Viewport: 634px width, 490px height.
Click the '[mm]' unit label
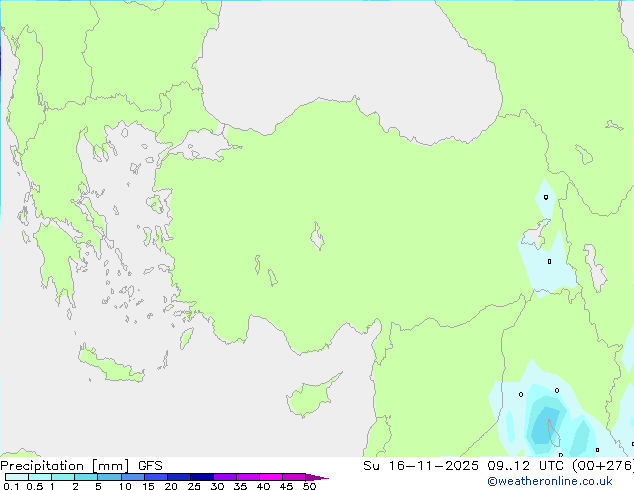(110, 466)
